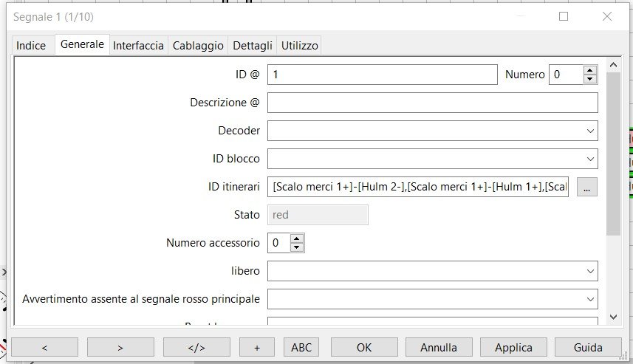Image resolution: width=633 pixels, height=364 pixels.
Task: Open route ID browse '...' button
Action: [586, 188]
